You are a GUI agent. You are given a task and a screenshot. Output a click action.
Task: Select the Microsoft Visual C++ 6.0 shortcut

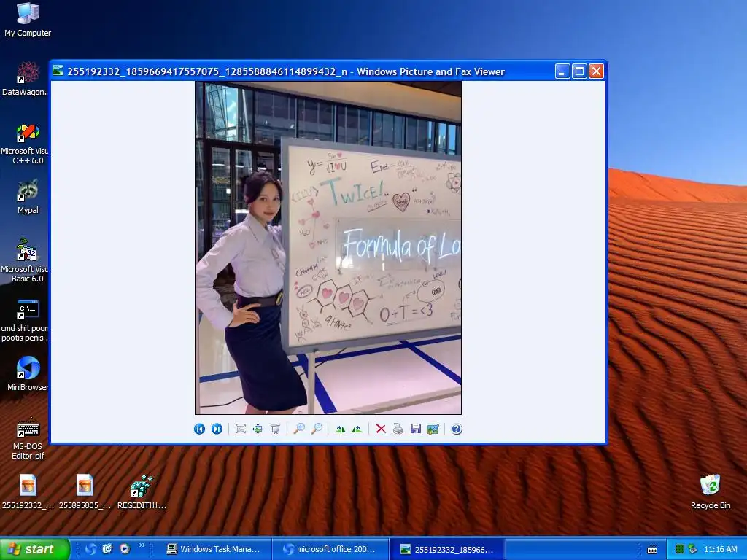(25, 144)
